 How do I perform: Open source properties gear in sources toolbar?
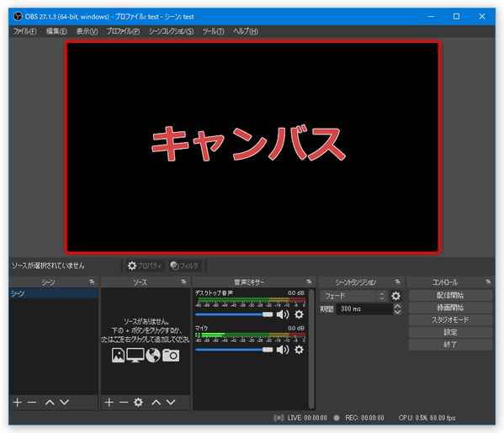point(138,402)
